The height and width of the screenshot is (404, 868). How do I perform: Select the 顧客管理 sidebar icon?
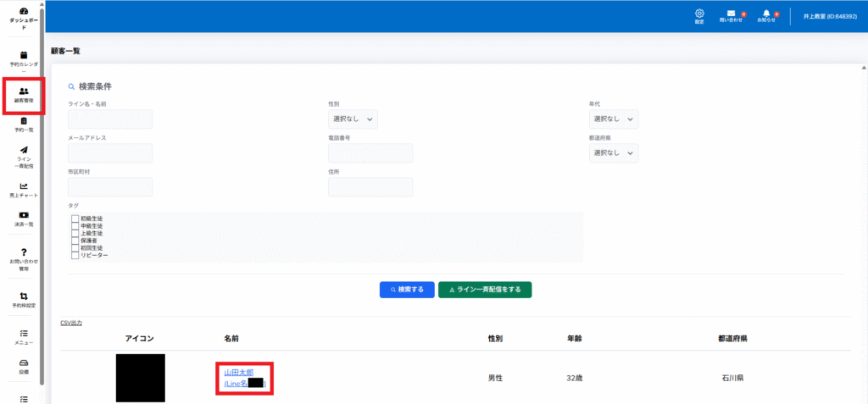click(x=24, y=91)
